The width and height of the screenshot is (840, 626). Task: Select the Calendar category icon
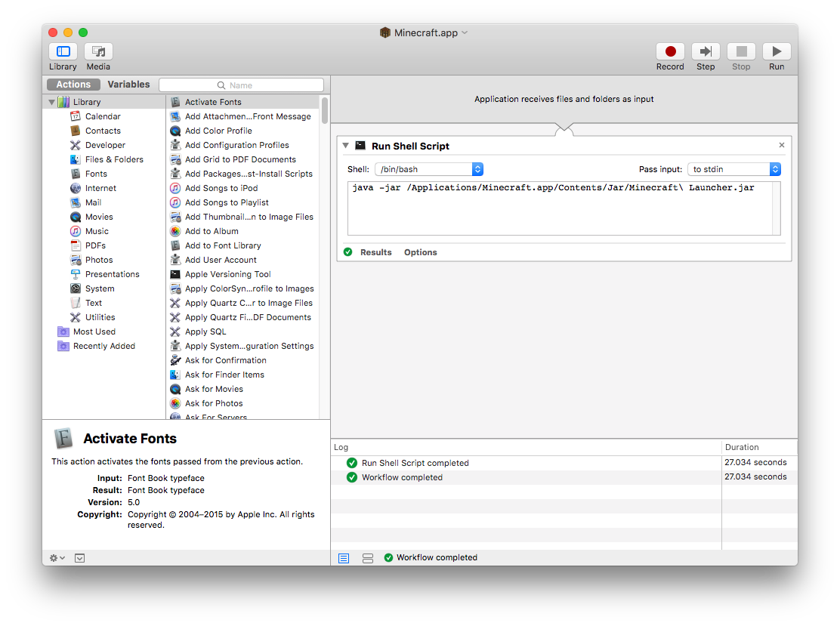coord(76,116)
